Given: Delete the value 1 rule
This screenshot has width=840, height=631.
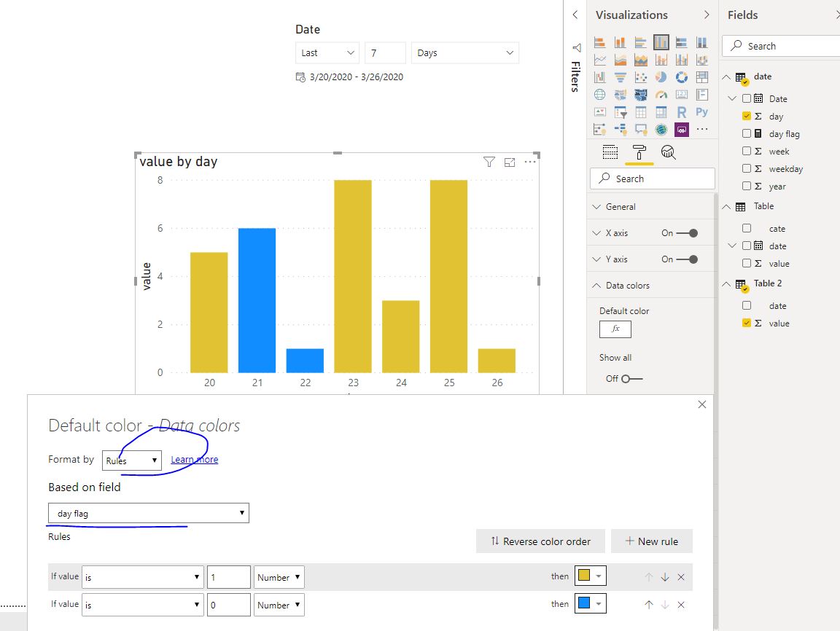Looking at the screenshot, I should (x=681, y=577).
